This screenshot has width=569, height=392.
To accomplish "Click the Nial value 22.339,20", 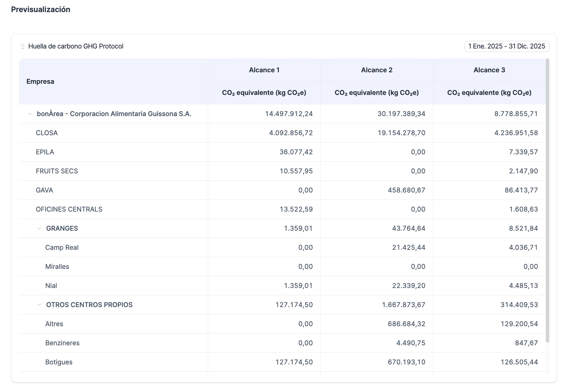I will [409, 286].
